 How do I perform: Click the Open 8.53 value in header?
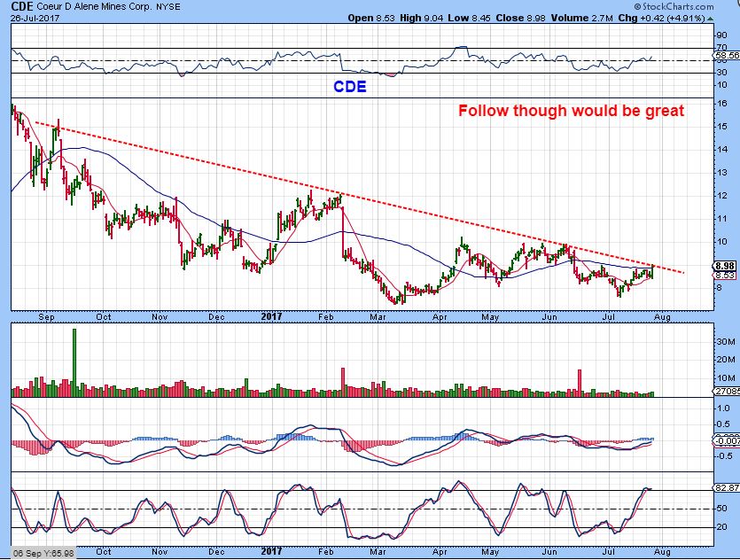[x=371, y=19]
